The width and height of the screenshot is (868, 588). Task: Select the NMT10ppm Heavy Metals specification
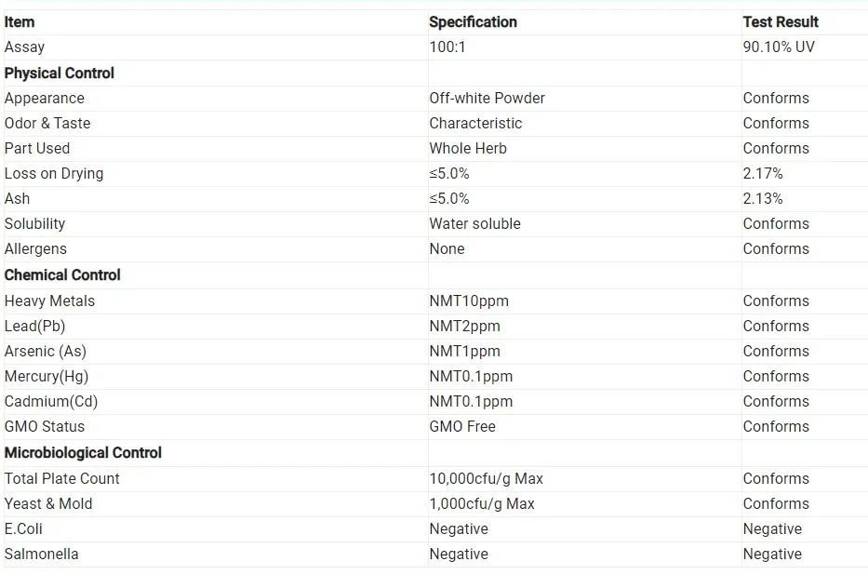pyautogui.click(x=469, y=301)
